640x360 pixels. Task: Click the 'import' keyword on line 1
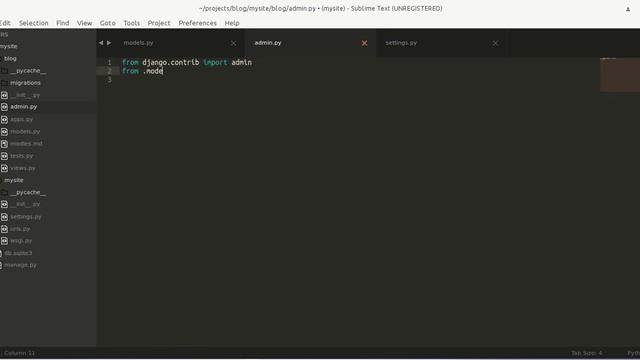click(x=215, y=62)
